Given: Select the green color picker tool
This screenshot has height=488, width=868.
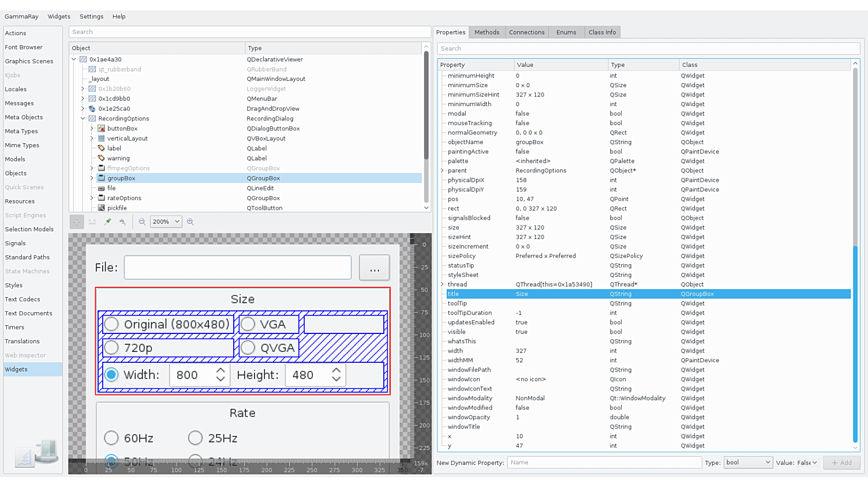Looking at the screenshot, I should click(x=107, y=222).
